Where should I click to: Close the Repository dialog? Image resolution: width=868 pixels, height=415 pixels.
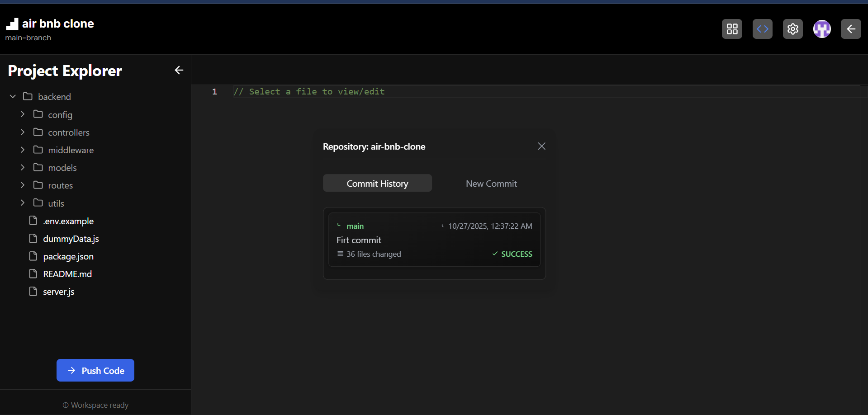click(x=541, y=146)
